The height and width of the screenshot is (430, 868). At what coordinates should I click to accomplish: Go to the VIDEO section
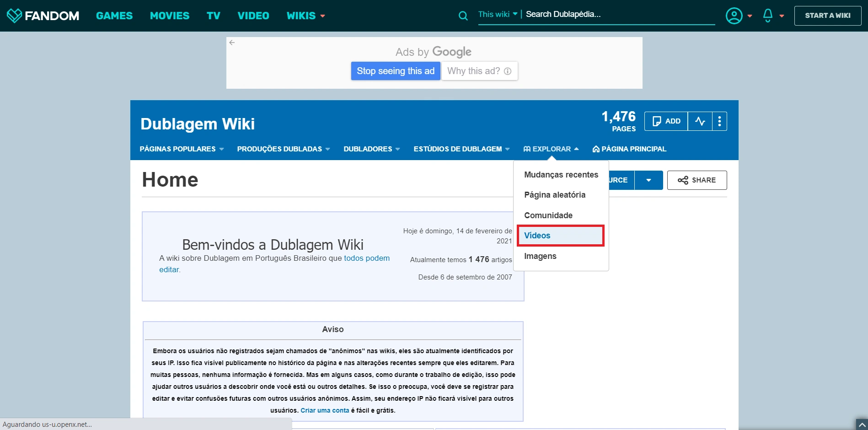point(253,16)
